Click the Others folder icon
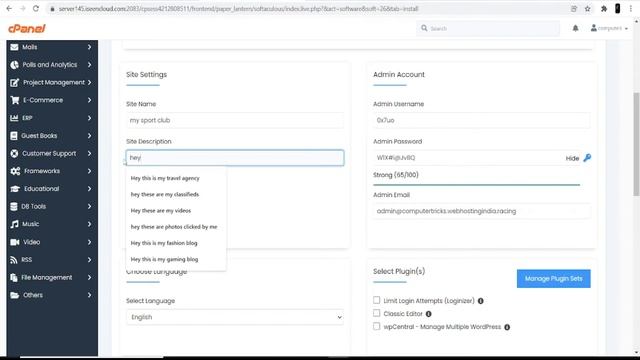The image size is (640, 360). coord(15,295)
